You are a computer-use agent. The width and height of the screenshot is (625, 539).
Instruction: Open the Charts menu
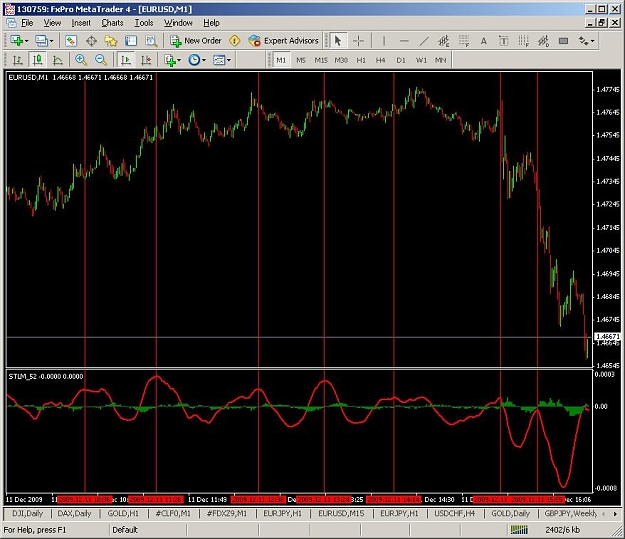[112, 23]
